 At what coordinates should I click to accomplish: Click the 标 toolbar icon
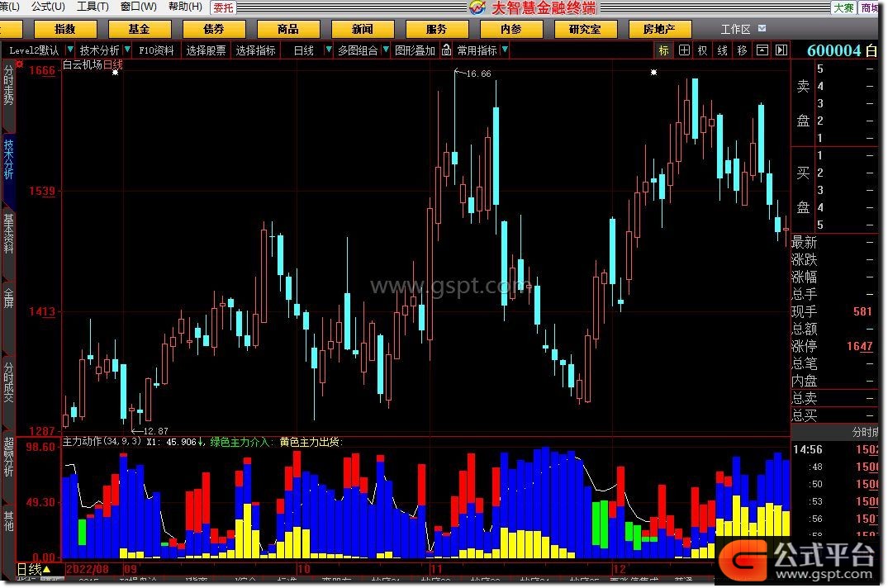664,50
